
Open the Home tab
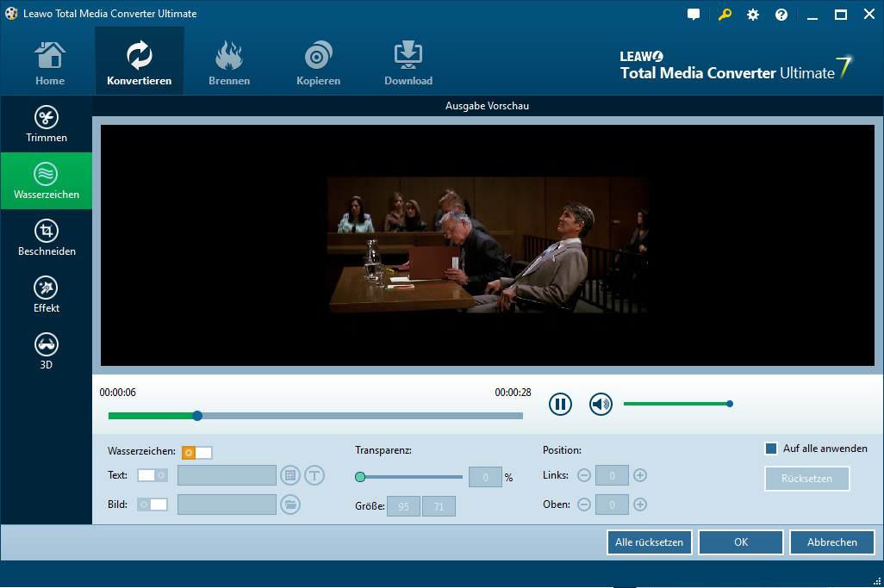(x=50, y=63)
